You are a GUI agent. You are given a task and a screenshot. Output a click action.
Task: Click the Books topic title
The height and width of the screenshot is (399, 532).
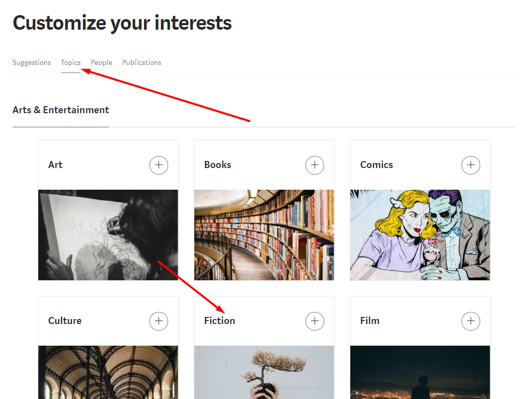pos(217,165)
